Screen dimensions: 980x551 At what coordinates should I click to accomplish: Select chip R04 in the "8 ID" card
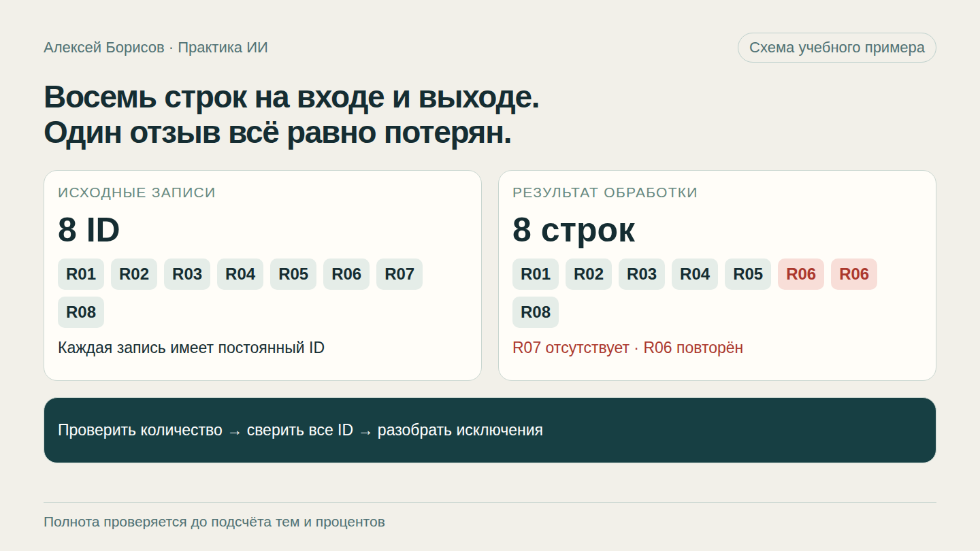click(x=240, y=274)
